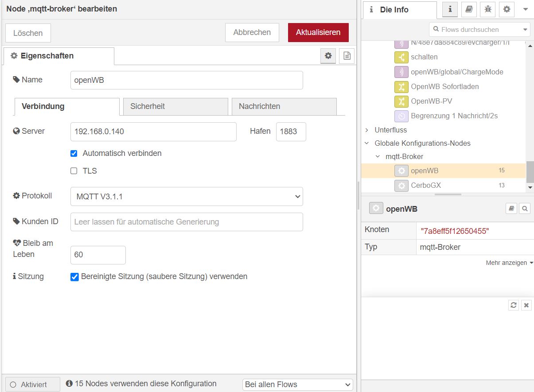
Task: Open node properties gear icon
Action: click(328, 56)
